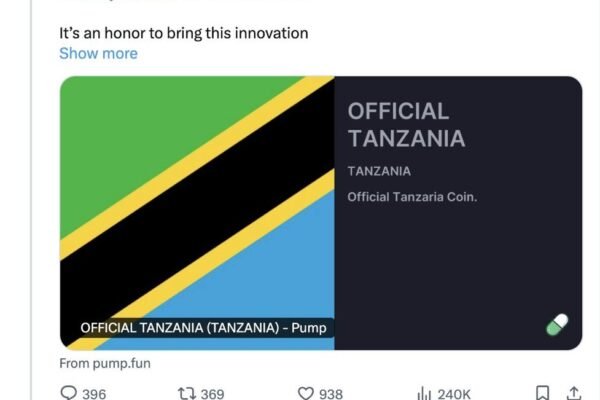600x400 pixels.
Task: Click the TANZANIA ticker label
Action: (379, 171)
